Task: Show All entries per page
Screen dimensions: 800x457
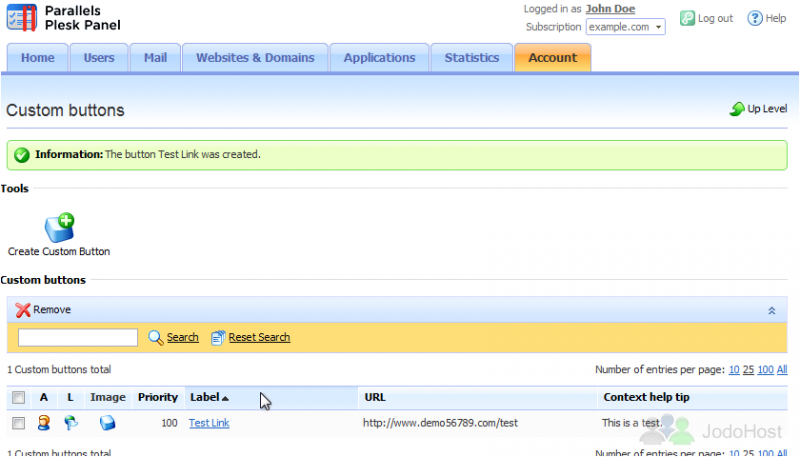Action: pyautogui.click(x=782, y=370)
